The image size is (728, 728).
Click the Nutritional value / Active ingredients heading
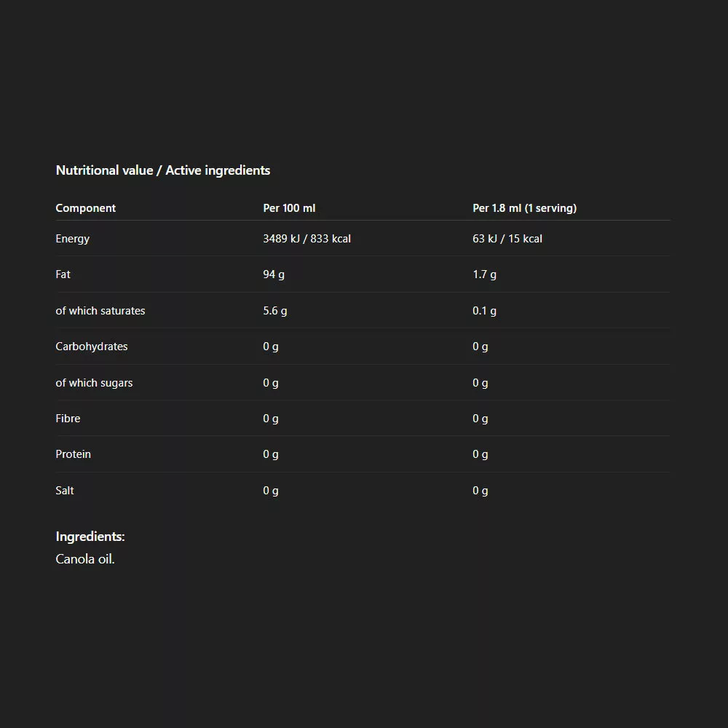coord(162,170)
